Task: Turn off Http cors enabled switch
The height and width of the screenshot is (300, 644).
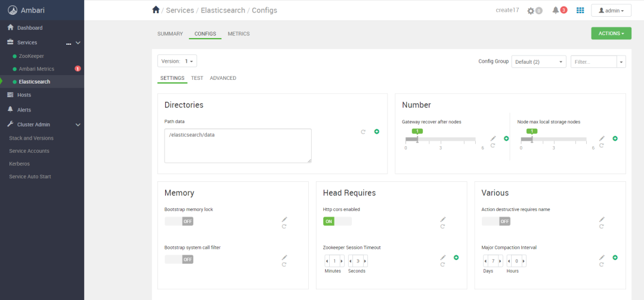Action: pyautogui.click(x=338, y=221)
